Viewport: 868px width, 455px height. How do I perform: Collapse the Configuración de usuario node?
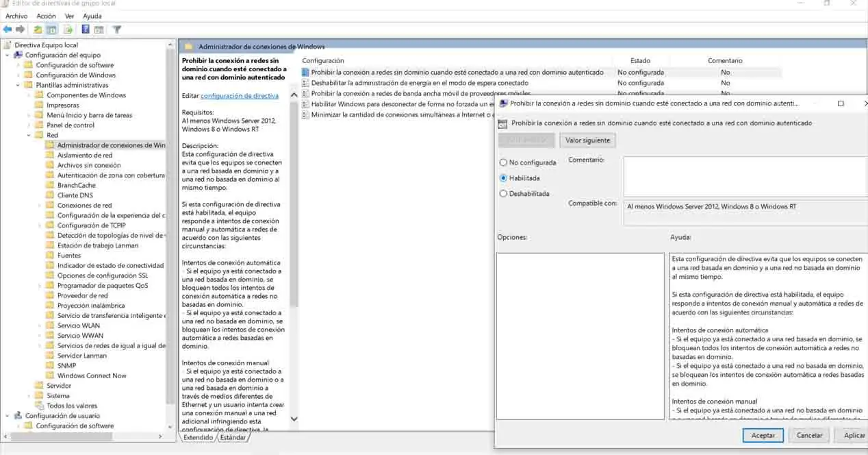[8, 415]
